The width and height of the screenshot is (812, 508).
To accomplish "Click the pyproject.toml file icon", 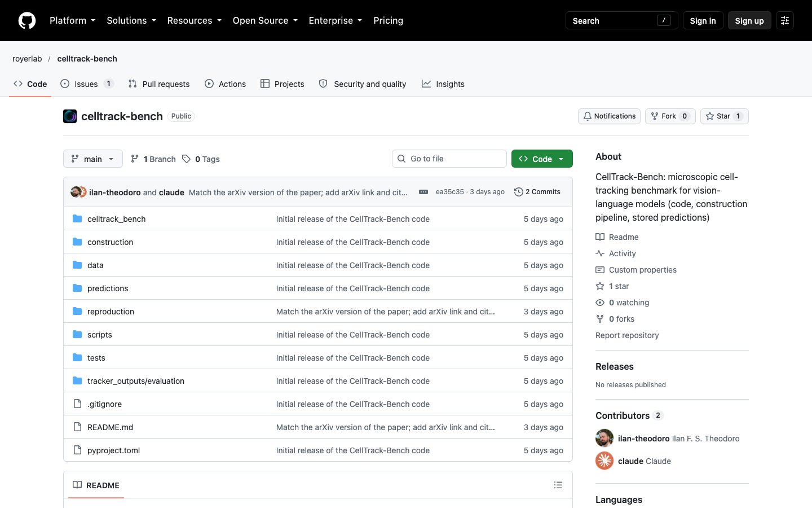I will point(78,450).
